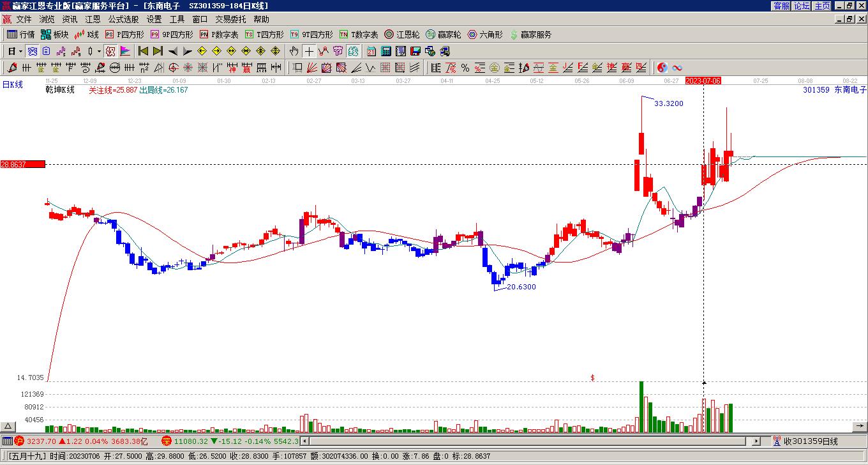Screen dimensions: 868x465
Task: Open the T数字表 tool
Action: (359, 34)
